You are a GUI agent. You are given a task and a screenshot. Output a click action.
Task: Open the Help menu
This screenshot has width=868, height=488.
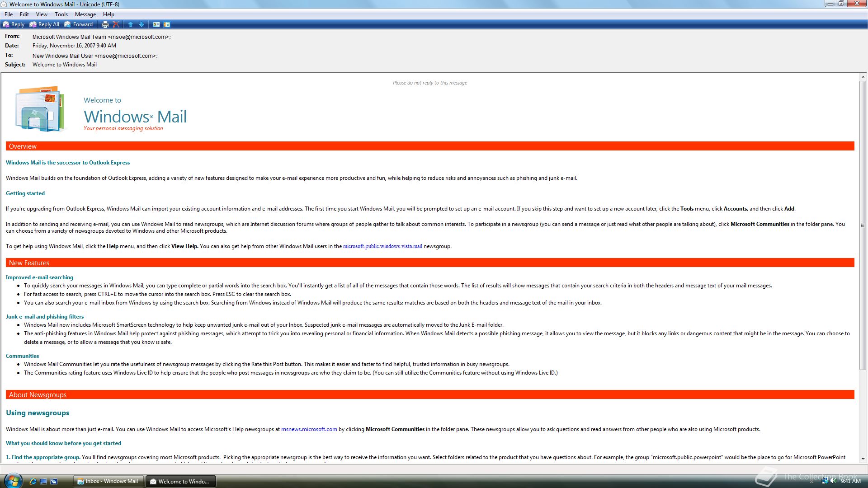pos(108,14)
